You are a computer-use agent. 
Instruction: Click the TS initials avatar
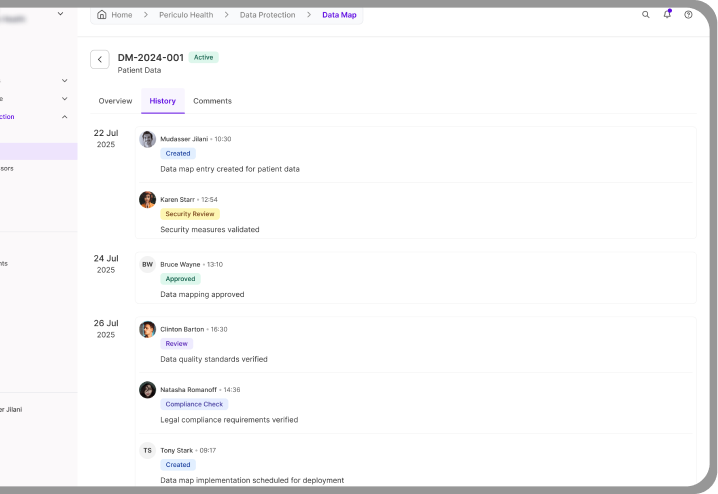147,450
